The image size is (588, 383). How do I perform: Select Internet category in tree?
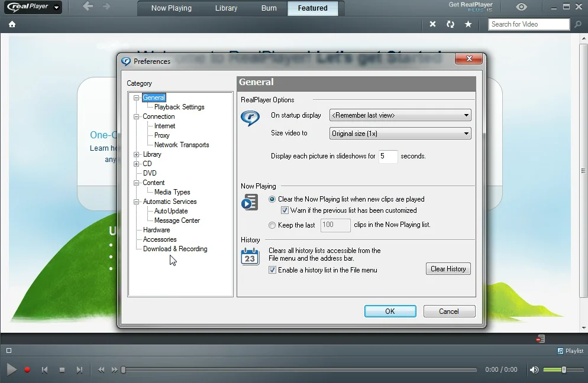(164, 126)
